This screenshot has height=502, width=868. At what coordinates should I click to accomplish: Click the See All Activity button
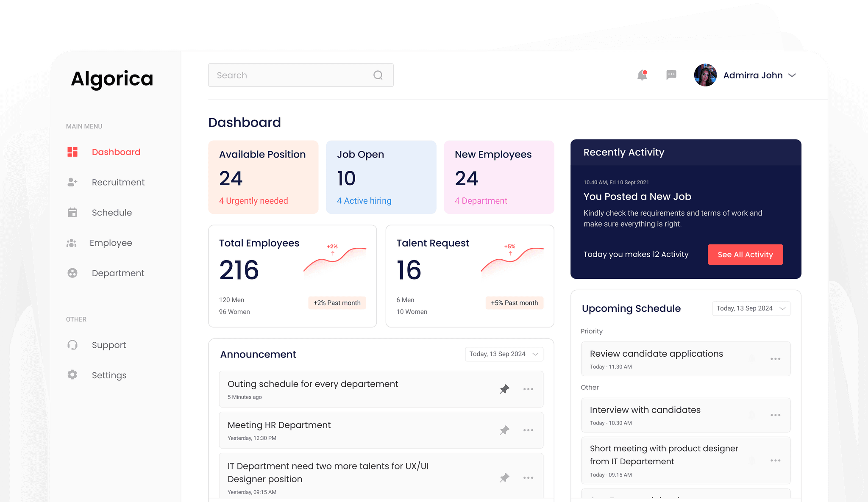coord(744,254)
